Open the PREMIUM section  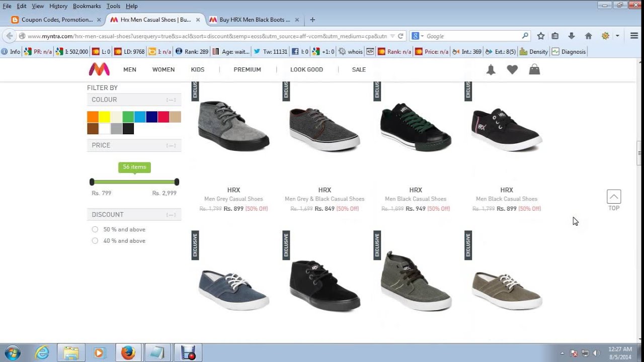247,69
